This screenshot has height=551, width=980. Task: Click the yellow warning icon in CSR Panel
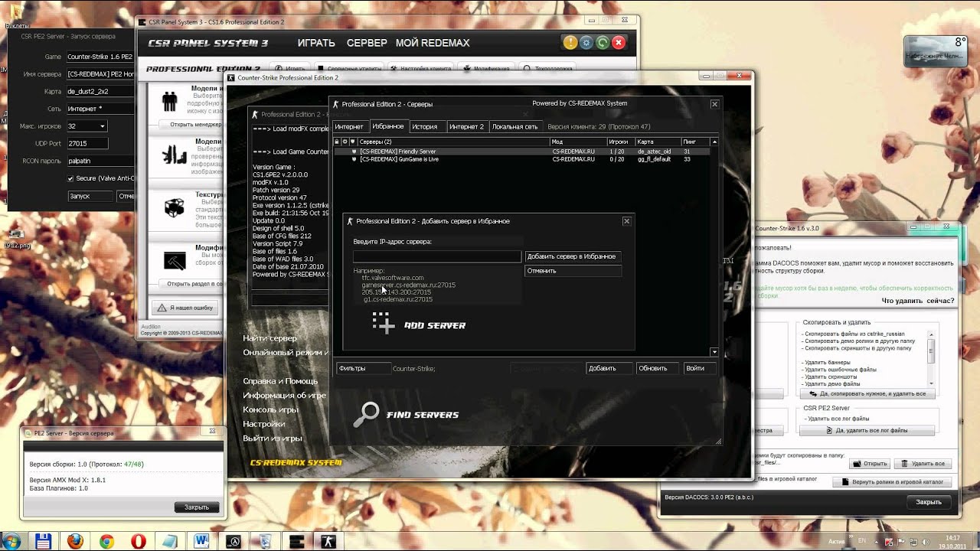(570, 43)
